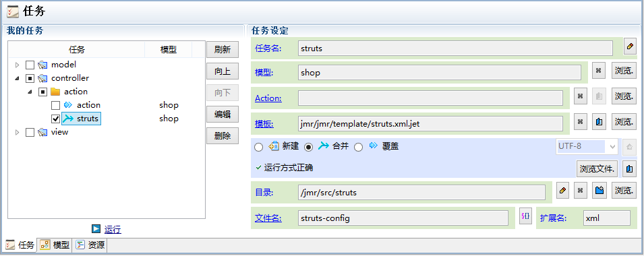644x256 pixels.
Task: Click the 目录 field with /jmr/src/struts
Action: click(422, 193)
